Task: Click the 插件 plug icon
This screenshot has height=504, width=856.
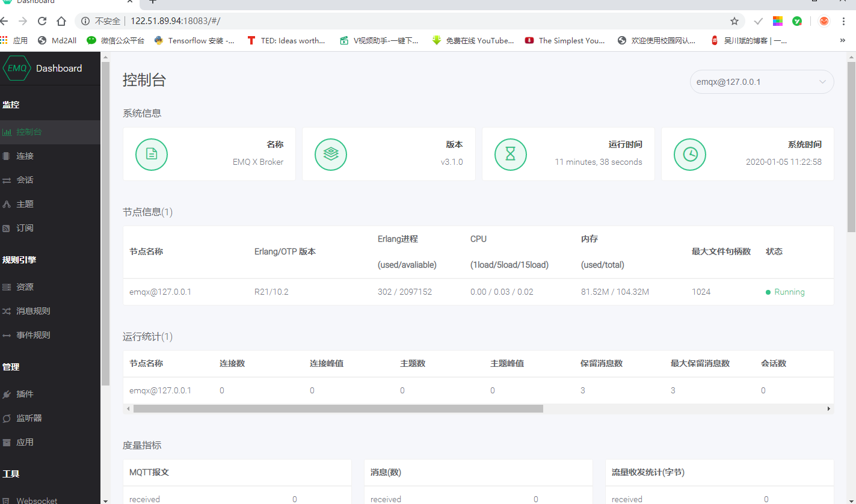Action: click(7, 394)
